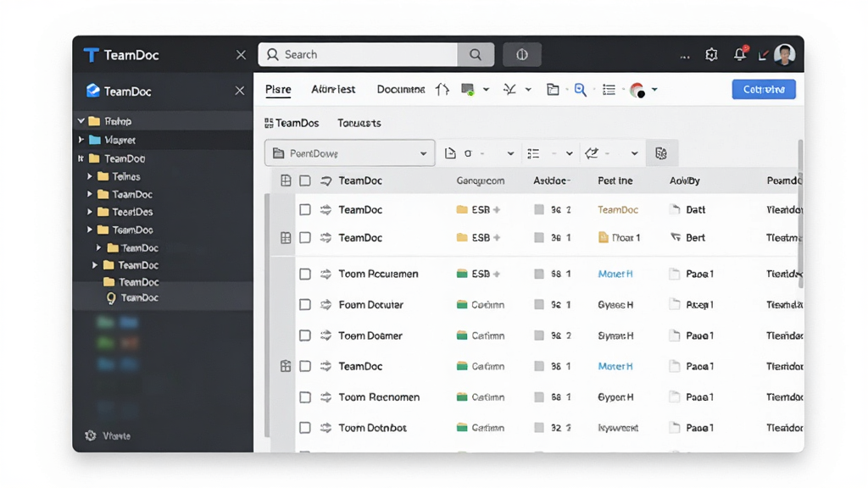This screenshot has height=488, width=868.
Task: Open the PoentDowe dropdown
Action: (x=350, y=153)
